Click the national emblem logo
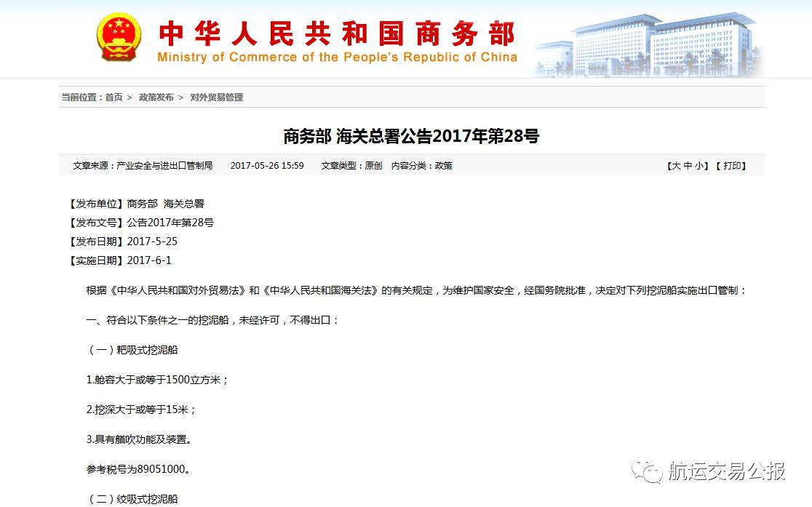Screen dimensions: 812x507 tap(119, 38)
